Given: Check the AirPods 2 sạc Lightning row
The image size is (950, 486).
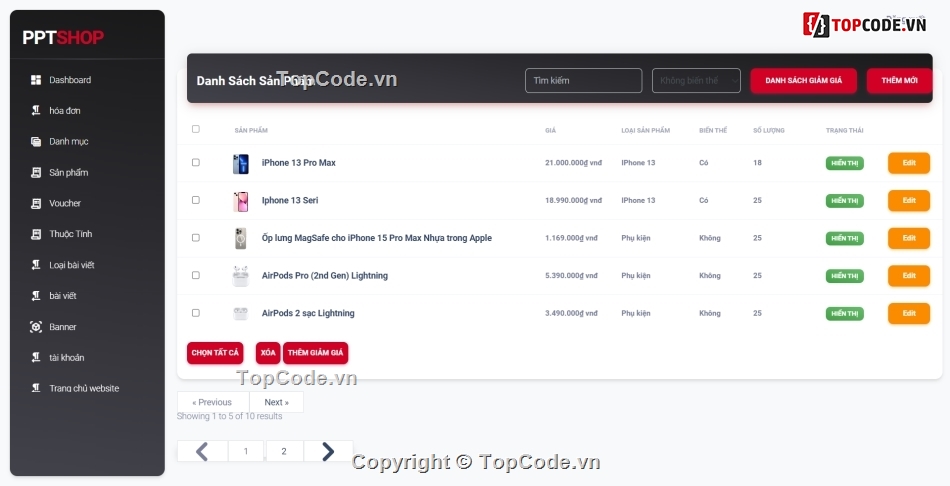Looking at the screenshot, I should pyautogui.click(x=196, y=313).
